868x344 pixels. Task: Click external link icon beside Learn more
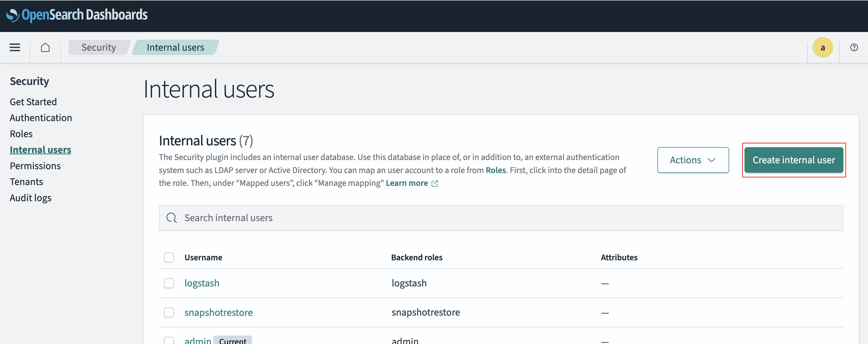pyautogui.click(x=435, y=184)
